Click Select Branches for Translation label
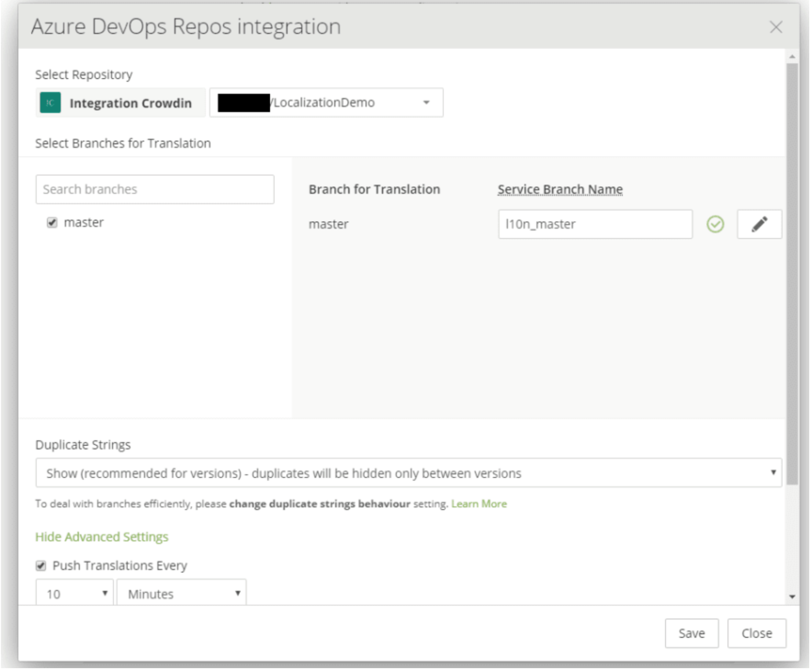The height and width of the screenshot is (670, 812). [123, 143]
